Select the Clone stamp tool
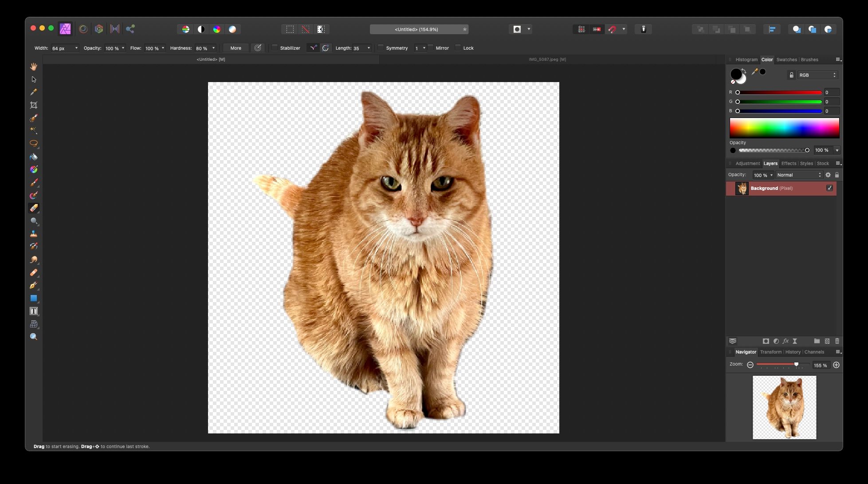 pyautogui.click(x=34, y=234)
